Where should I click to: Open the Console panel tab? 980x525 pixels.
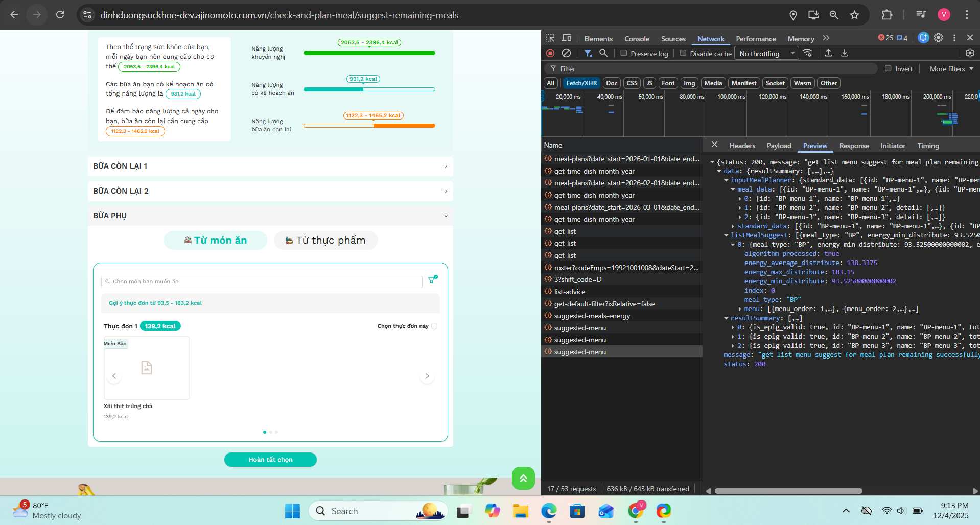click(637, 39)
